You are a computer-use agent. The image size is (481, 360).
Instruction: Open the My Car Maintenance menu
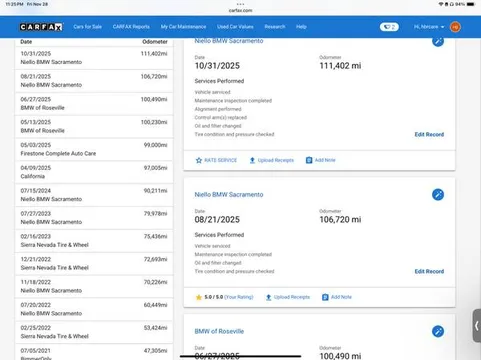coord(183,27)
